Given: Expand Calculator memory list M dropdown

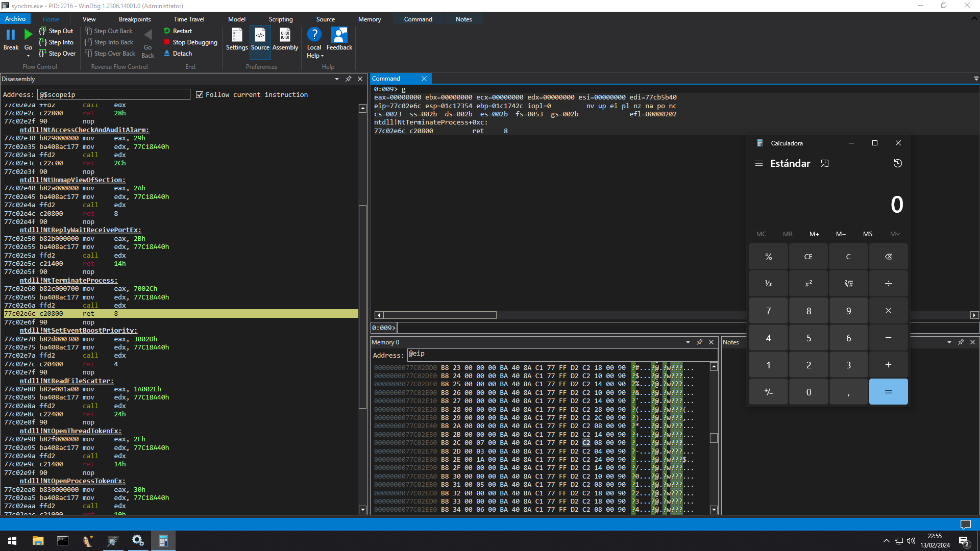Looking at the screenshot, I should click(x=895, y=234).
